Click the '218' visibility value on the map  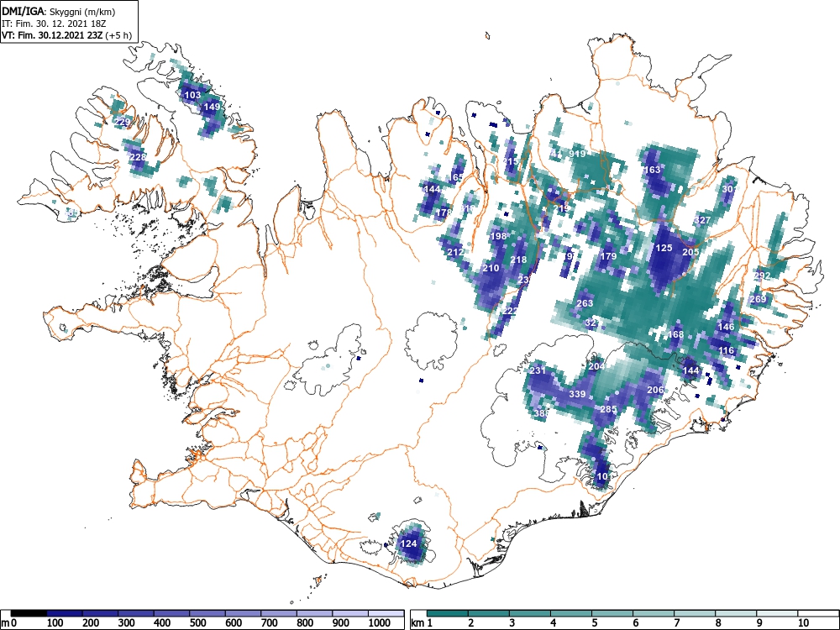click(518, 260)
